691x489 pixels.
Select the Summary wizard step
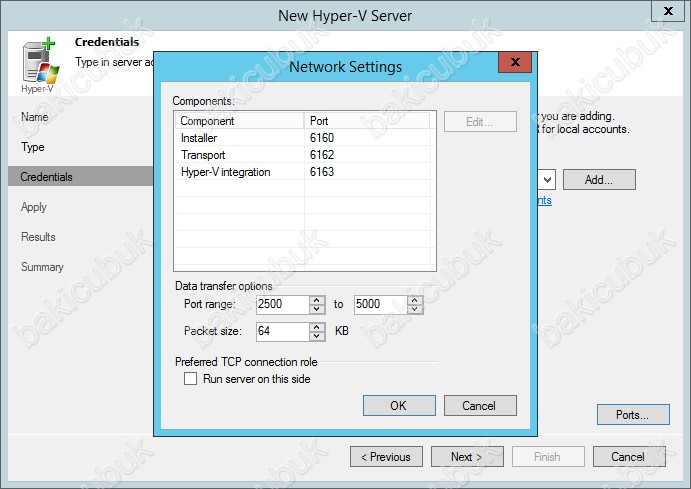click(x=42, y=267)
